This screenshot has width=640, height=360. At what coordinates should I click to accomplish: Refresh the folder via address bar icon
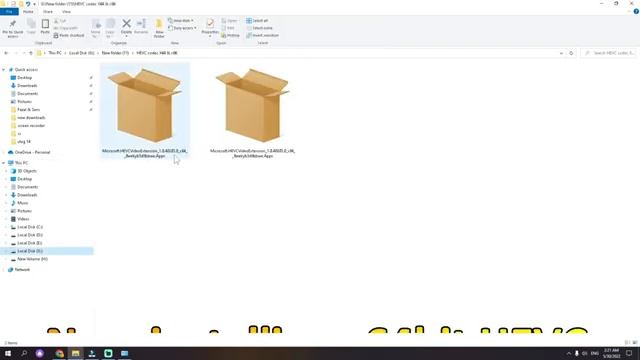(x=571, y=53)
